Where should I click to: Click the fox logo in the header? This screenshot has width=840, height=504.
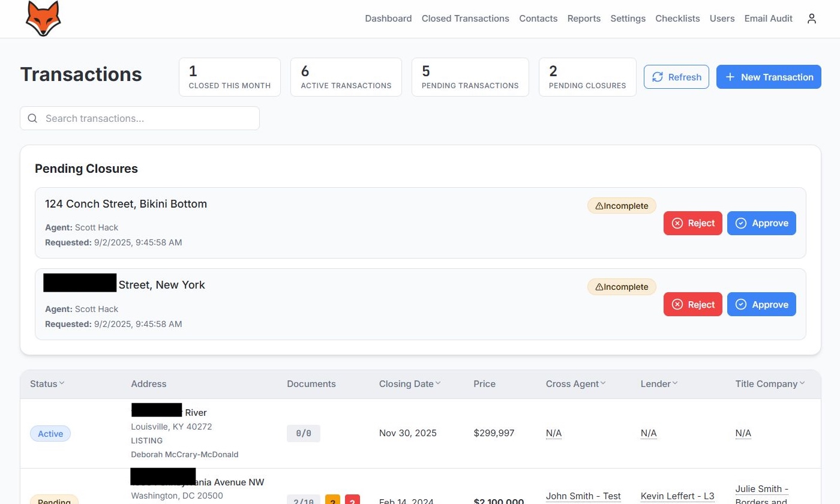pyautogui.click(x=43, y=19)
